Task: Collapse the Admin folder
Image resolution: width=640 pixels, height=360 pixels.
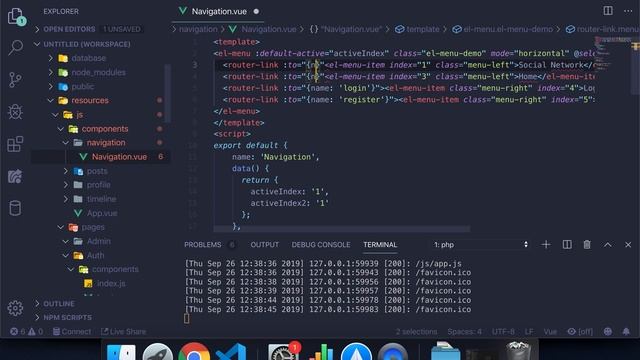Action: (x=98, y=241)
